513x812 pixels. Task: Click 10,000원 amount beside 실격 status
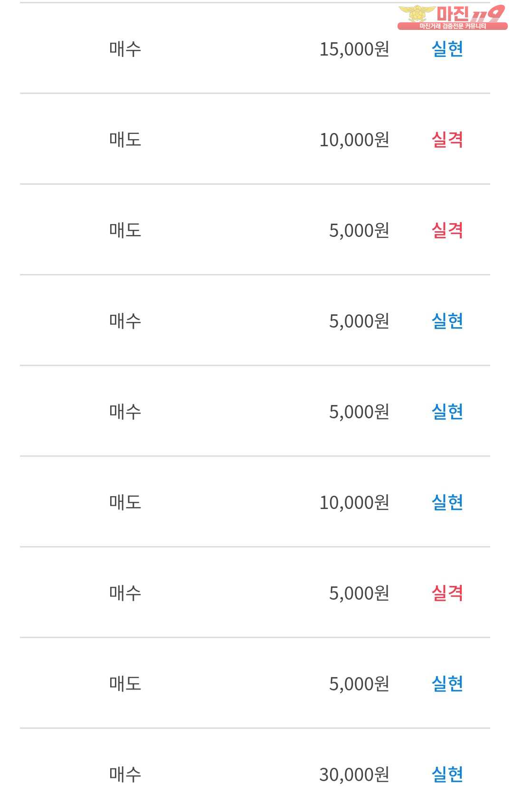tap(354, 140)
